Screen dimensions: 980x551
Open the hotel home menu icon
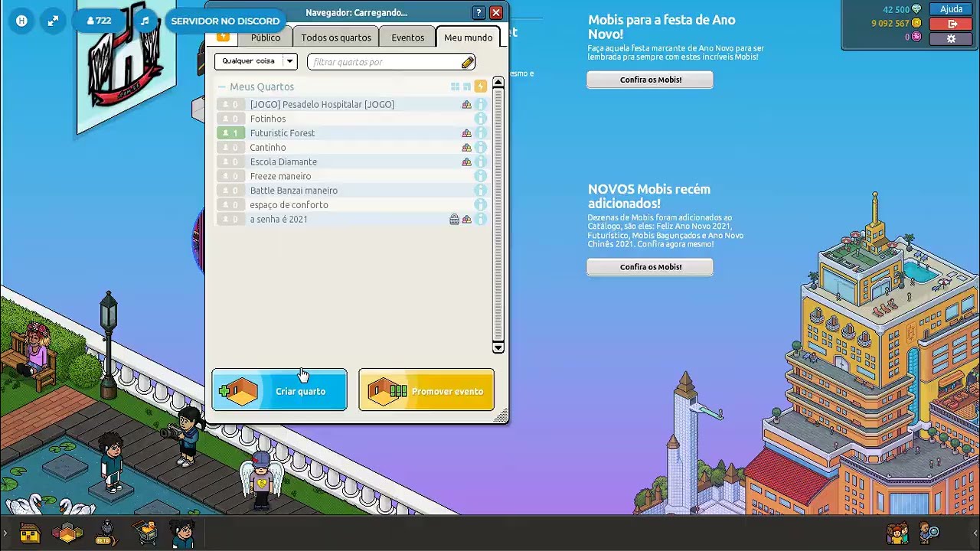click(21, 21)
